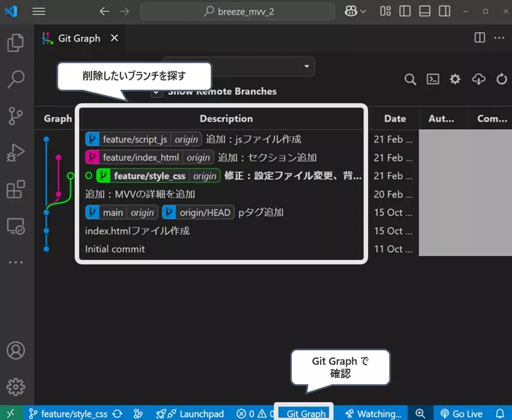Open the branches dropdown in Git Graph
512x420 pixels.
click(x=263, y=67)
